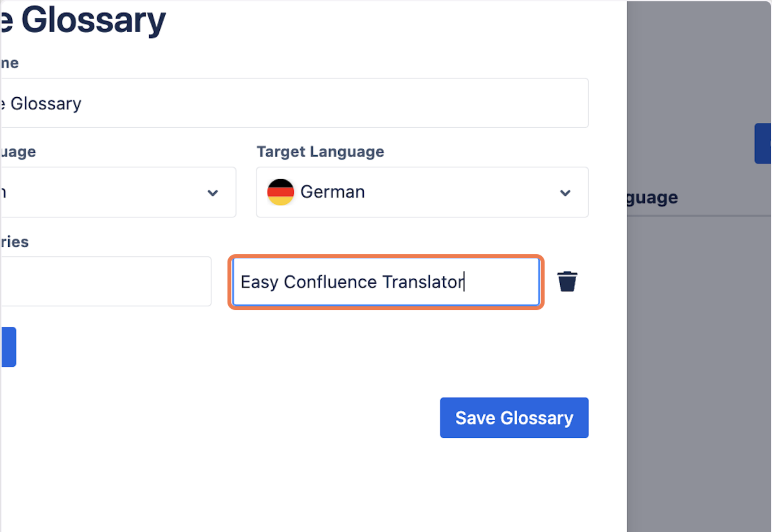Viewport: 772px width, 532px height.
Task: Click blue button behind the dimmed overlay
Action: coord(763,144)
